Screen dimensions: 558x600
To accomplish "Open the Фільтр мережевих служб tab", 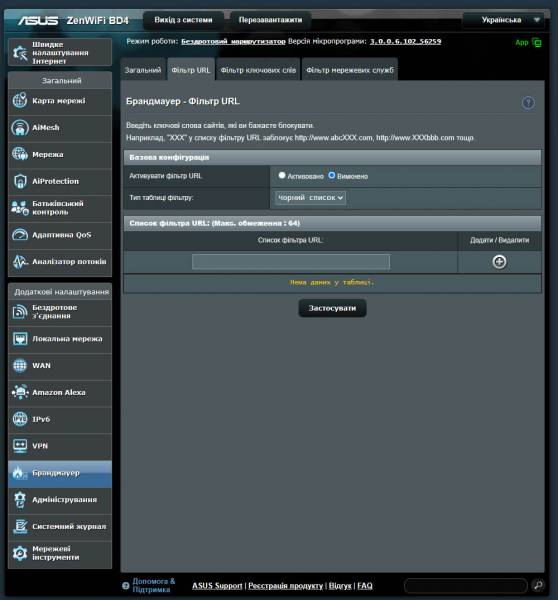I will pyautogui.click(x=350, y=70).
